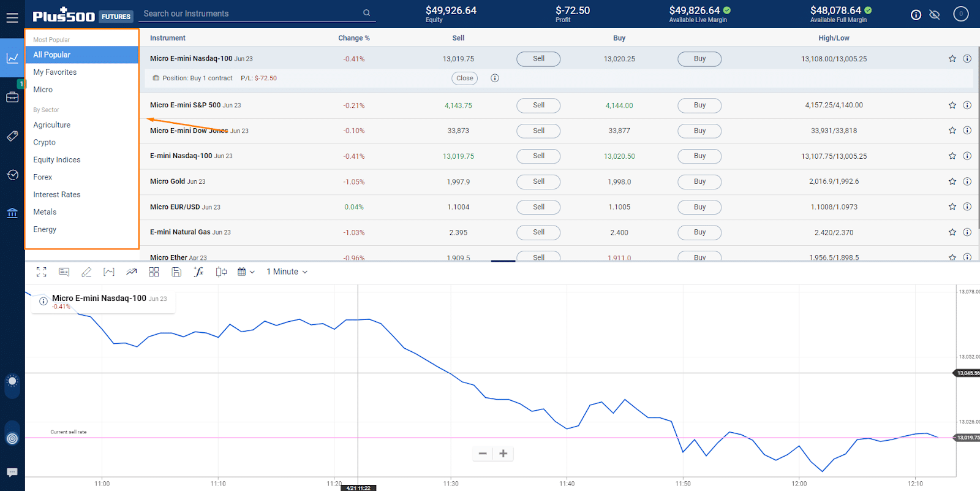Favorite E-mini Nasdaq-100 with star
Screen dimensions: 980x491
952,156
